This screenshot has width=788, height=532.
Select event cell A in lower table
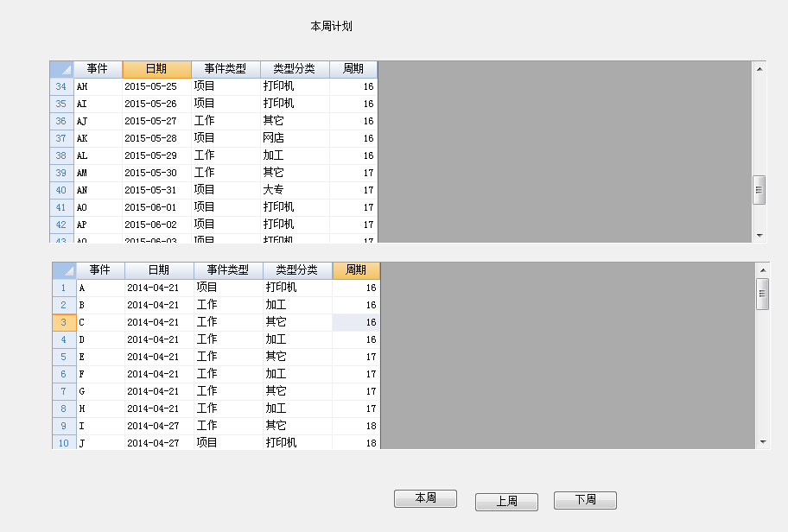(100, 288)
